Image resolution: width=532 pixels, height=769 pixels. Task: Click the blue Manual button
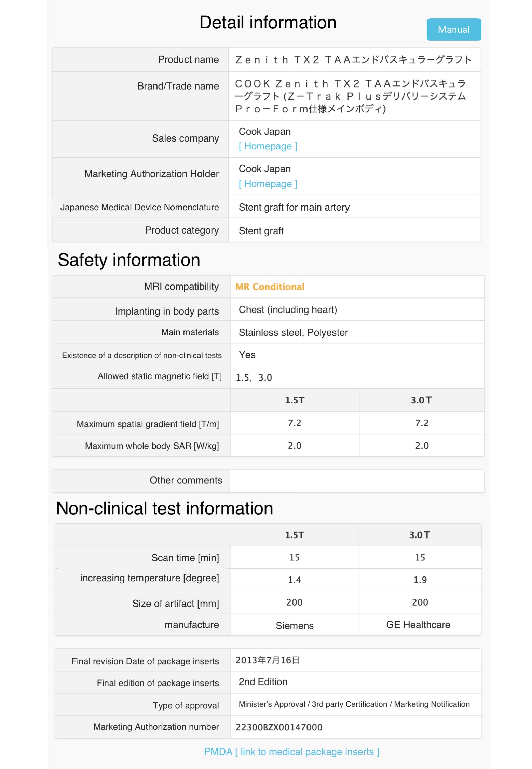(x=453, y=30)
